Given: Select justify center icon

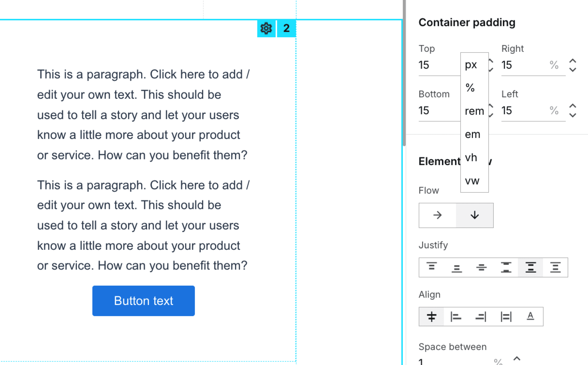Looking at the screenshot, I should [481, 267].
